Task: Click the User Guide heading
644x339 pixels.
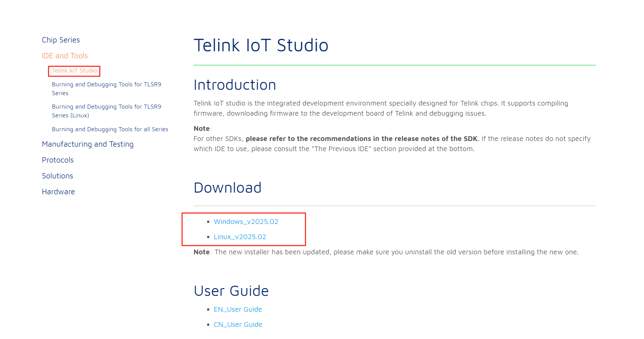Action: (x=231, y=291)
